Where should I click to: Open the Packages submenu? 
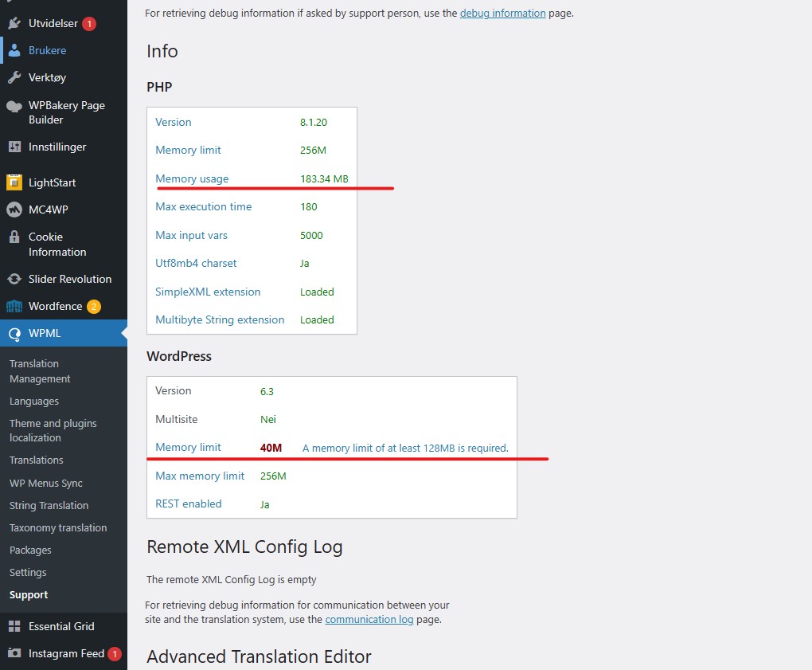(30, 550)
